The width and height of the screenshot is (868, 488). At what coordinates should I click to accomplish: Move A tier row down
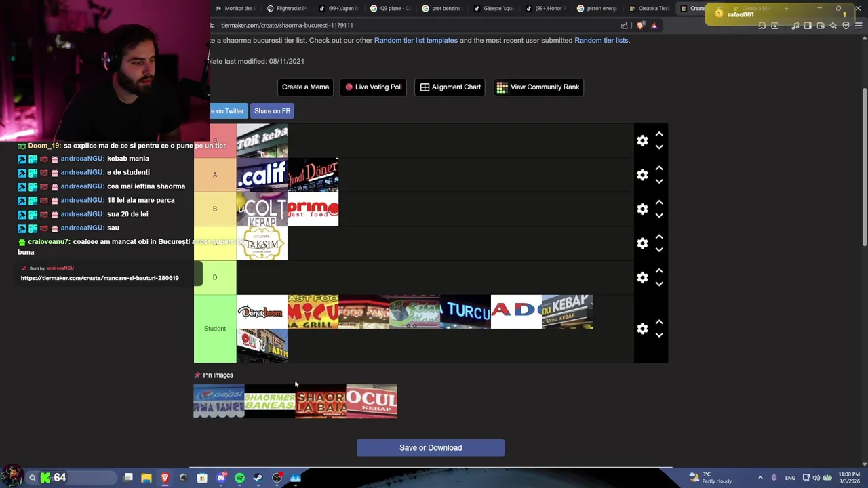(x=659, y=181)
